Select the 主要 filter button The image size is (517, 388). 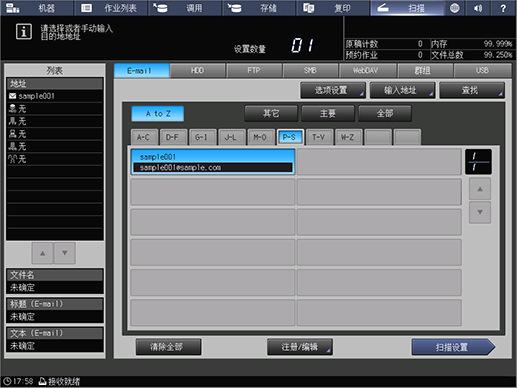pos(328,114)
